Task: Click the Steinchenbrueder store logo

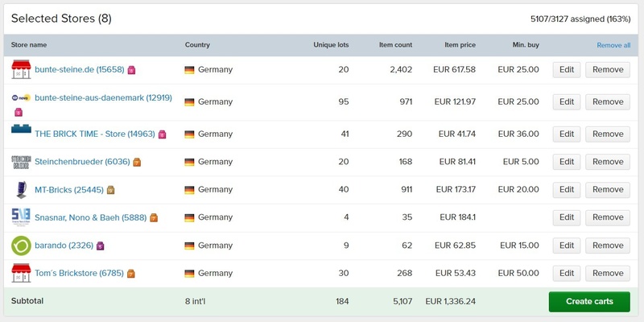Action: [x=21, y=162]
